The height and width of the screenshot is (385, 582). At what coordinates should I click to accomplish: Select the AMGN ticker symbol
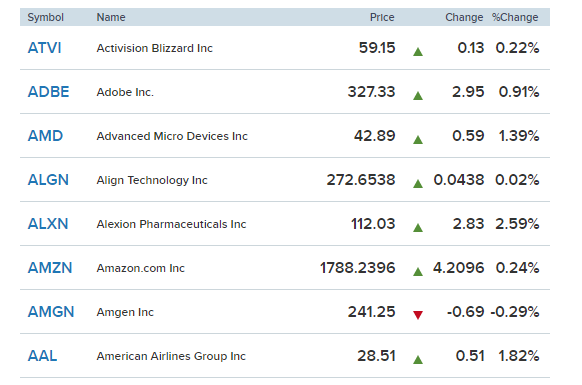(x=51, y=312)
